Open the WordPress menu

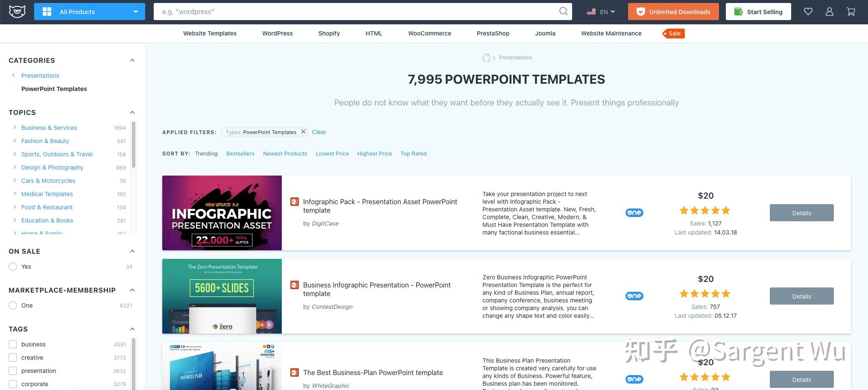click(278, 33)
